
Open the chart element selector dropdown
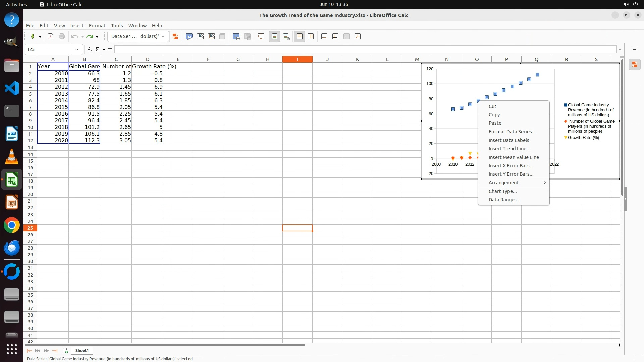[x=163, y=36]
